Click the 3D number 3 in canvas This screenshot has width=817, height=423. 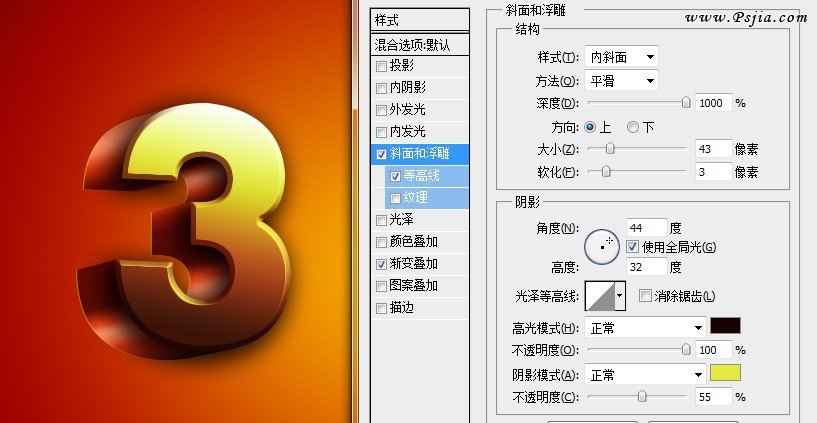click(183, 231)
